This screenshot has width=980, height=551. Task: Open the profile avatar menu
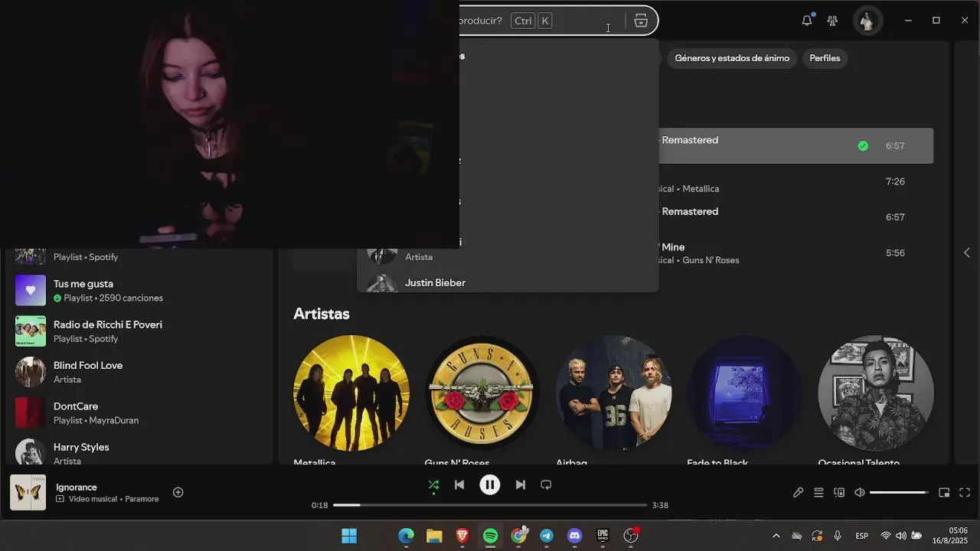pos(867,21)
